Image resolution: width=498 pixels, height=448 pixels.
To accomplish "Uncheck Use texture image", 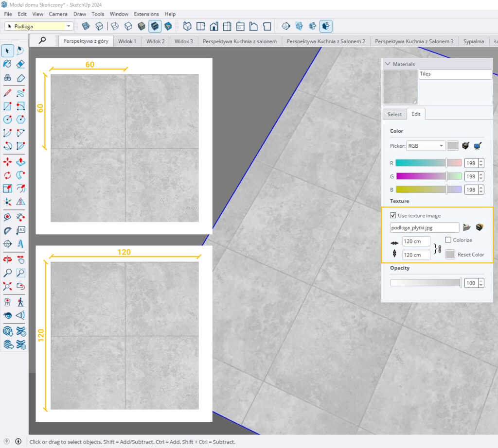I will (x=393, y=215).
